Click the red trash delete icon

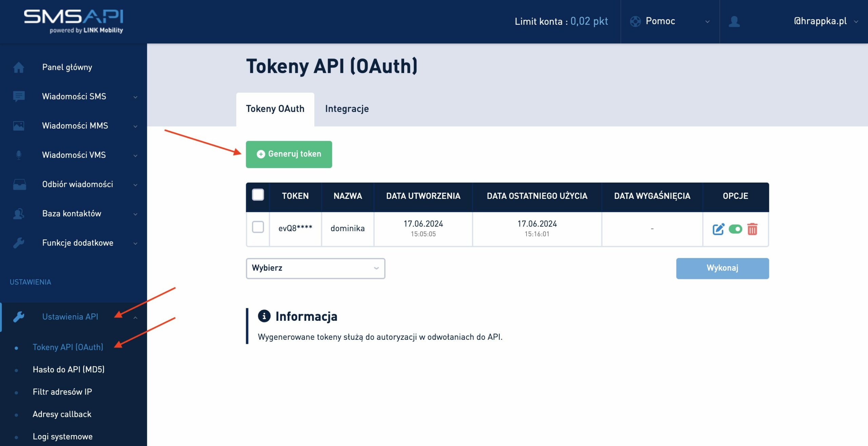click(752, 229)
